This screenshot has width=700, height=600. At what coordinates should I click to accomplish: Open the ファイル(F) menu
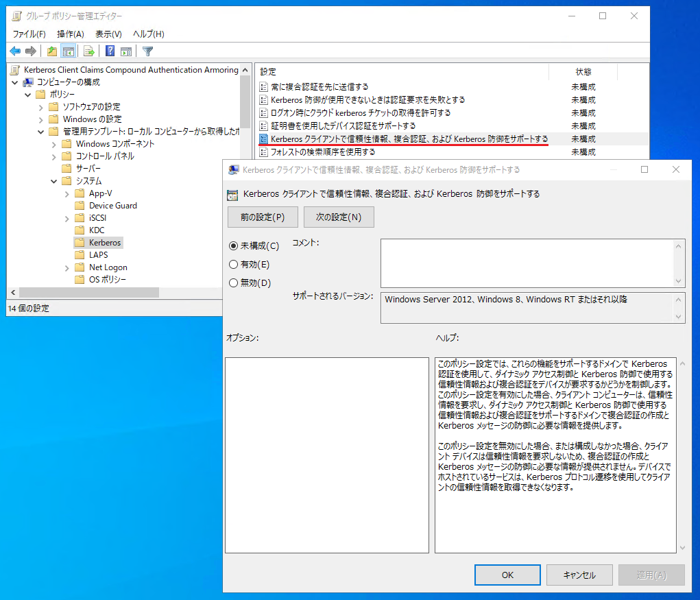coord(29,34)
